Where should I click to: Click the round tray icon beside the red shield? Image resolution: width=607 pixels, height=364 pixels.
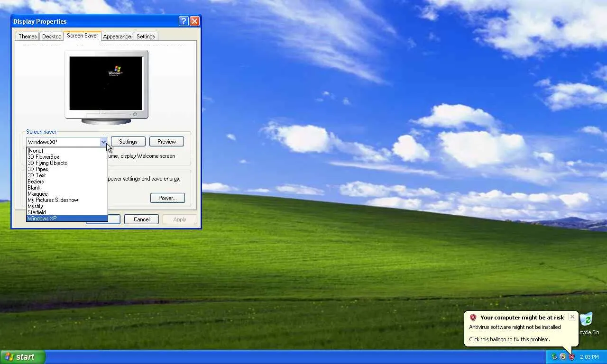tap(563, 357)
